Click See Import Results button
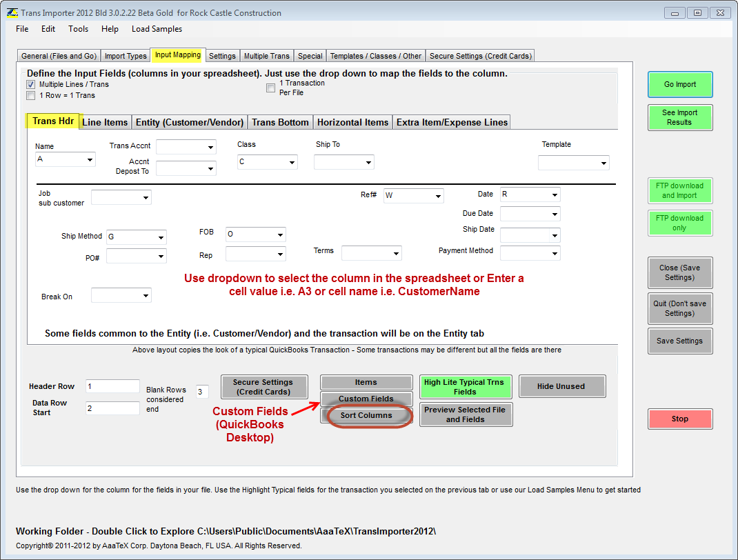Viewport: 738px width, 560px height. click(x=680, y=118)
